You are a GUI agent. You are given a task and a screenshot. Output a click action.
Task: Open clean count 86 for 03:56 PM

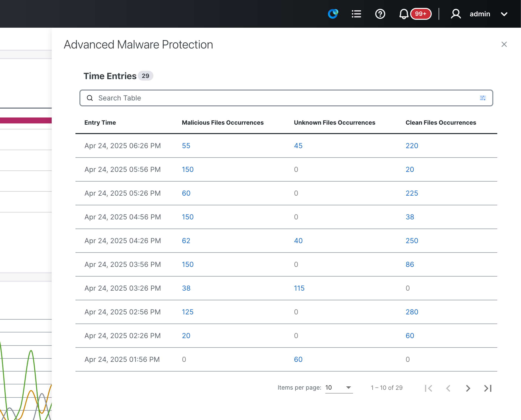(410, 264)
